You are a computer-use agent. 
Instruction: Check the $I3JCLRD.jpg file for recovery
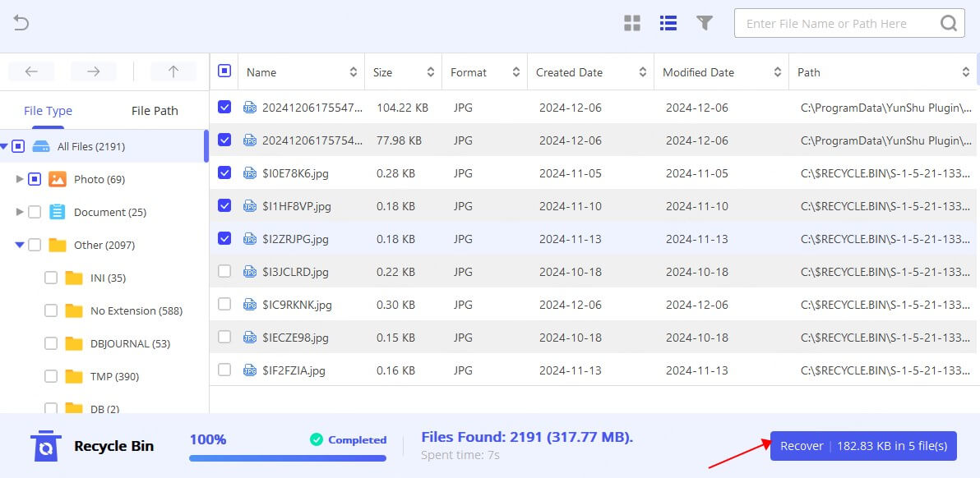pos(224,271)
